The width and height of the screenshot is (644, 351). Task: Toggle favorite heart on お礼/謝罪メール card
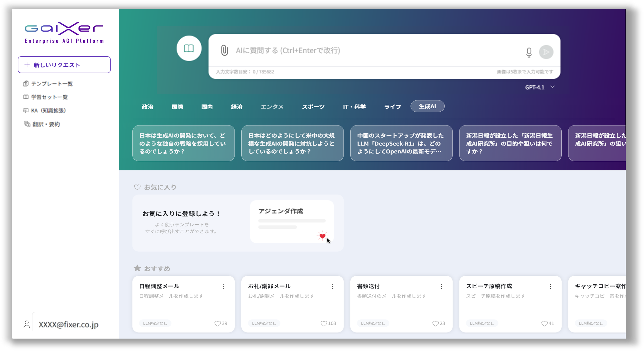tap(324, 323)
